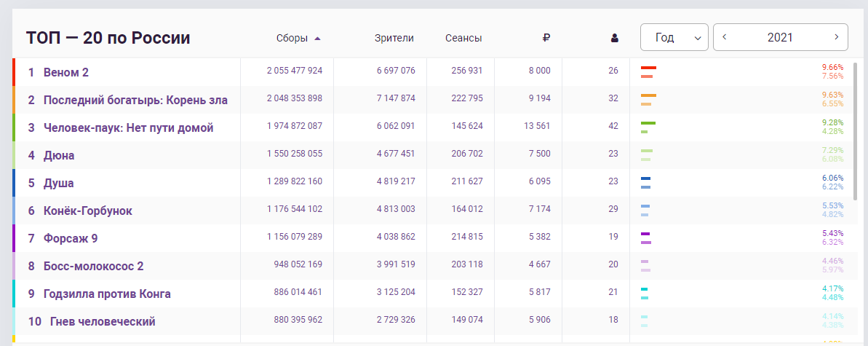Click the green share bar for Человек-паук
This screenshot has width=868, height=346.
pyautogui.click(x=648, y=123)
